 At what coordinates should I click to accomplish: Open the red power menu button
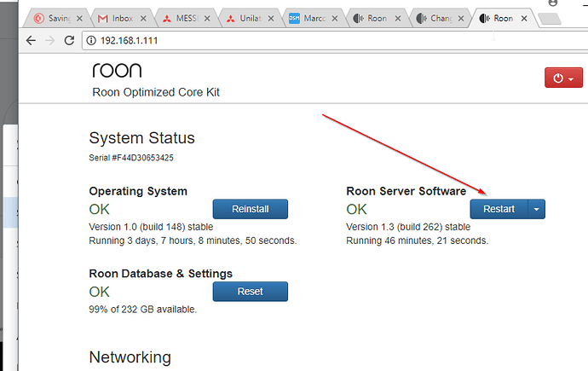563,78
